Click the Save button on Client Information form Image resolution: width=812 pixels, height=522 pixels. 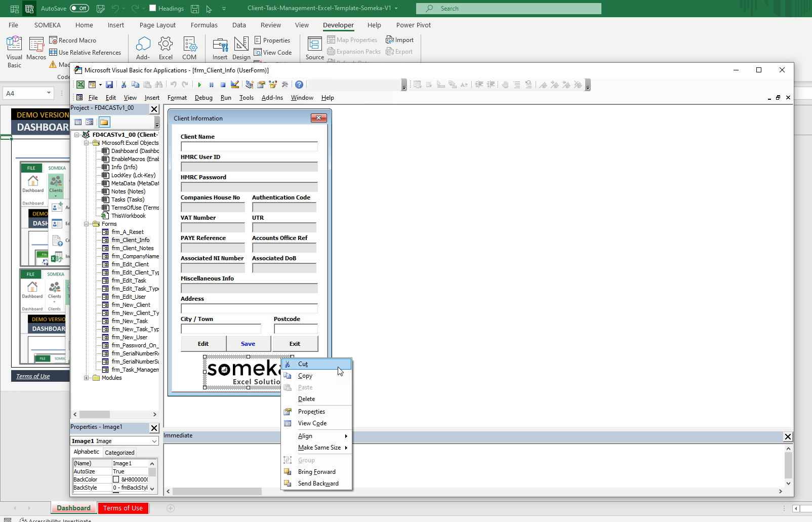248,344
